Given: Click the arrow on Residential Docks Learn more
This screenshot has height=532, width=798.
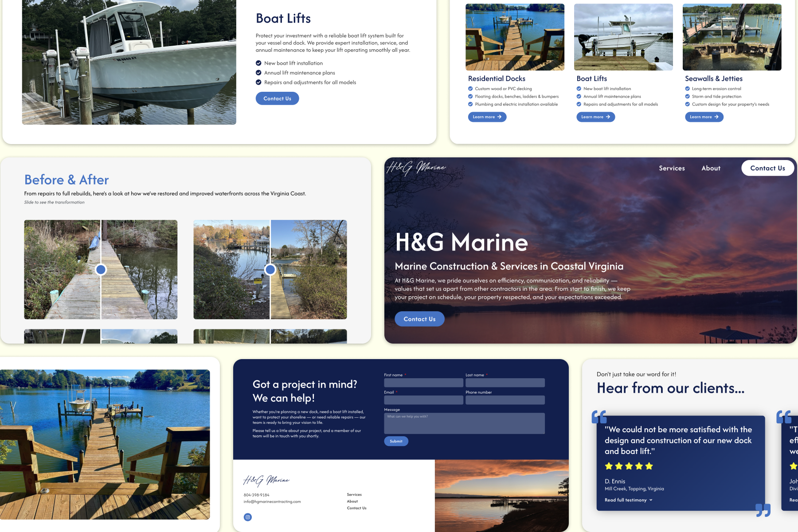Looking at the screenshot, I should tap(499, 117).
